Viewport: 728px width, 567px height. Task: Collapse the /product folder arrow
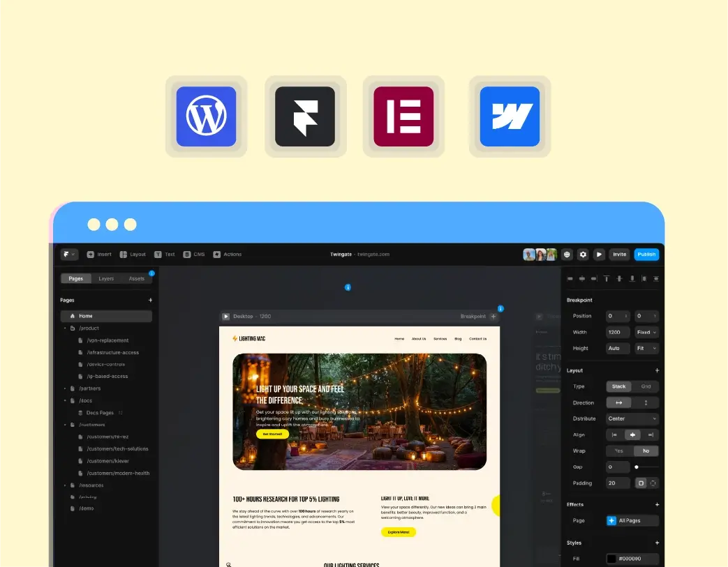point(65,328)
